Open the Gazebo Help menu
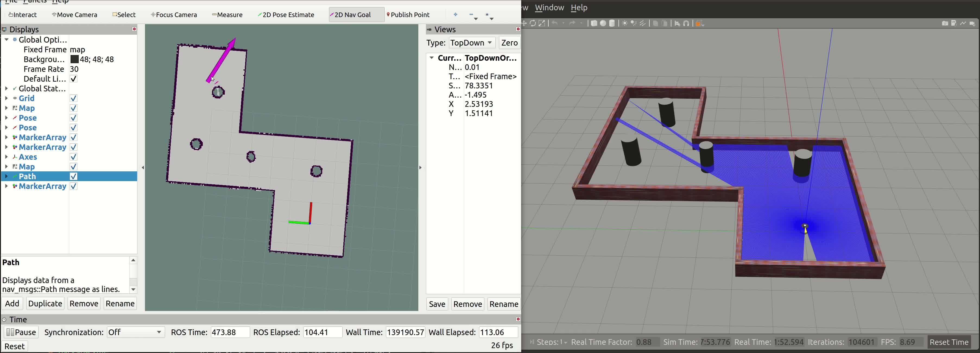The width and height of the screenshot is (980, 353). 579,8
